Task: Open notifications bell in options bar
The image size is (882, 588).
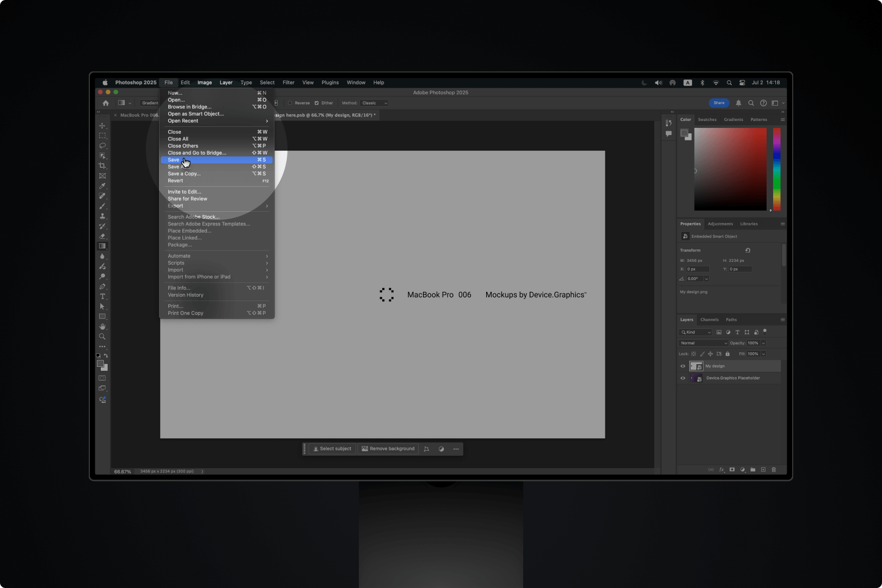Action: click(x=739, y=103)
